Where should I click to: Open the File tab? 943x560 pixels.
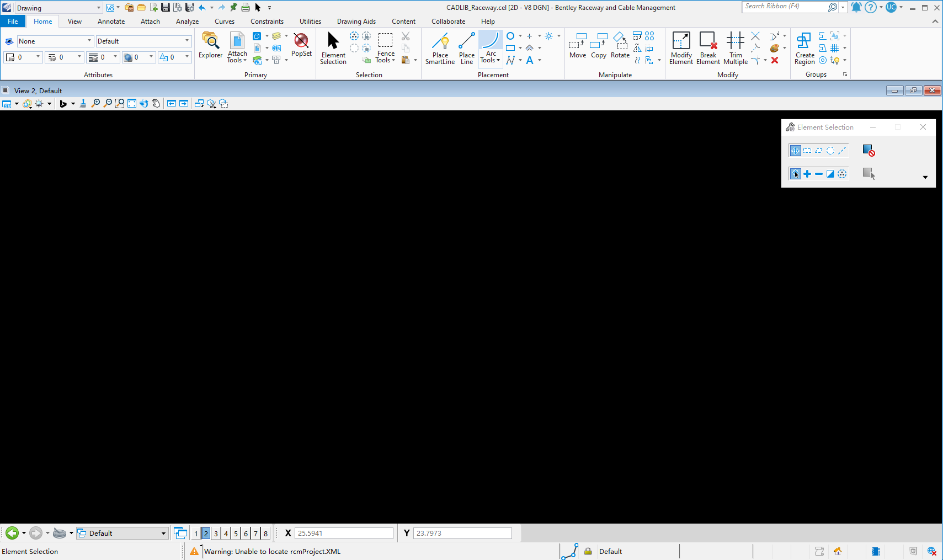pyautogui.click(x=13, y=22)
